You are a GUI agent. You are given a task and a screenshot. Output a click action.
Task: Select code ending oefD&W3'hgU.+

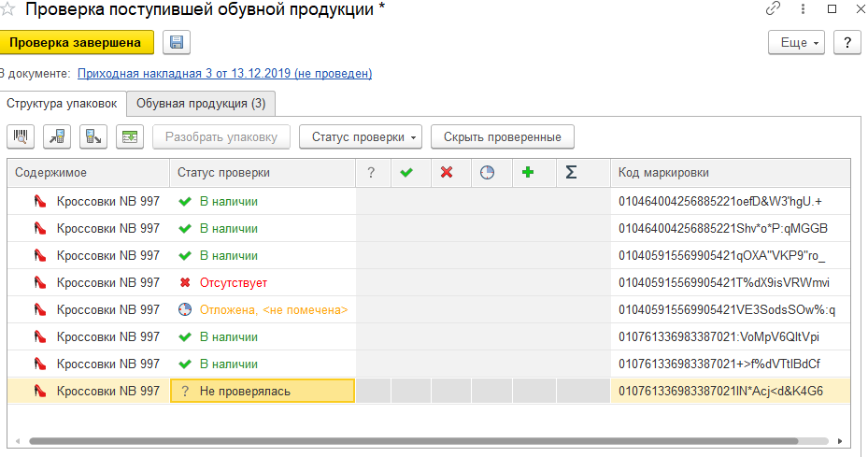(x=730, y=202)
